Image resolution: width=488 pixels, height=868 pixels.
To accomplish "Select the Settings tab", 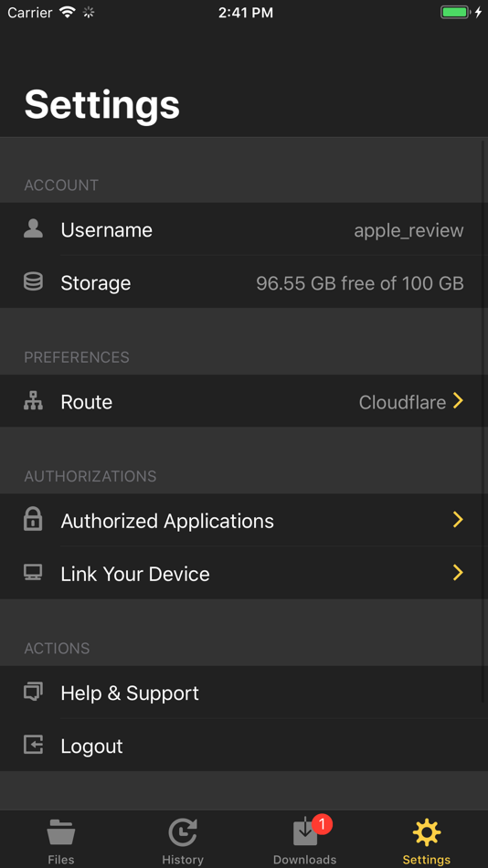I will click(x=427, y=841).
